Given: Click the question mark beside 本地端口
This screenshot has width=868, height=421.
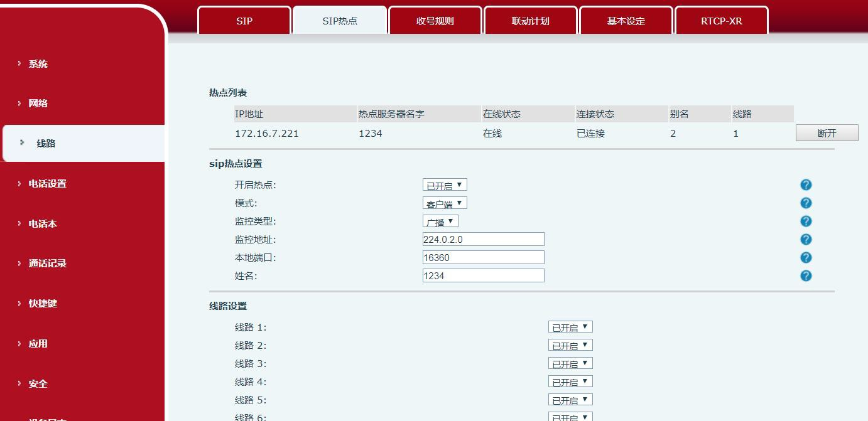Looking at the screenshot, I should 806,257.
